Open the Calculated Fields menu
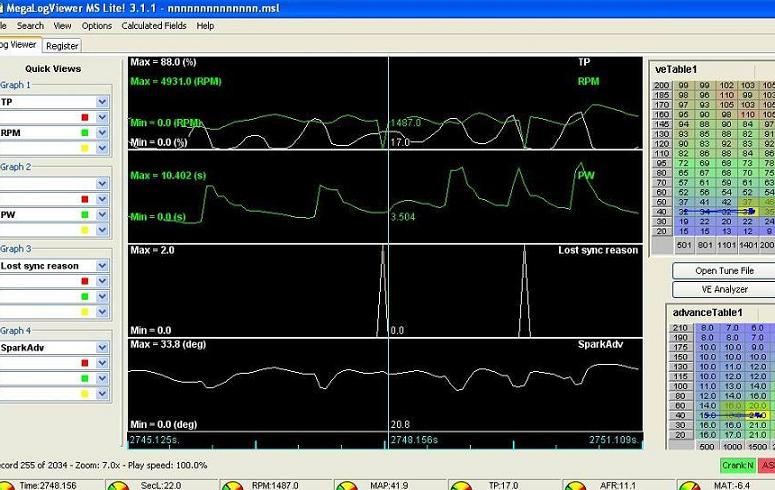Image resolution: width=775 pixels, height=490 pixels. pyautogui.click(x=154, y=26)
